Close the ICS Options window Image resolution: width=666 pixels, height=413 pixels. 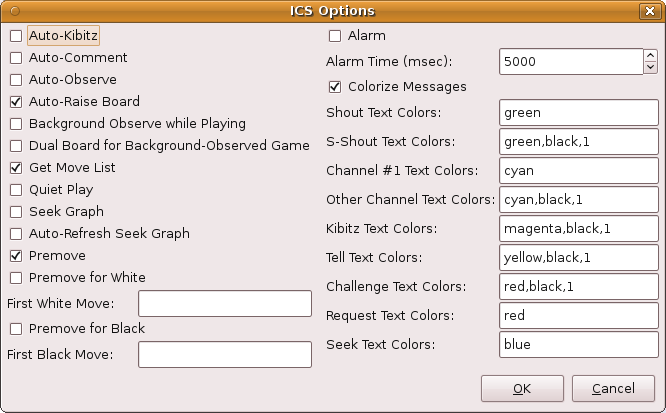[x=650, y=11]
